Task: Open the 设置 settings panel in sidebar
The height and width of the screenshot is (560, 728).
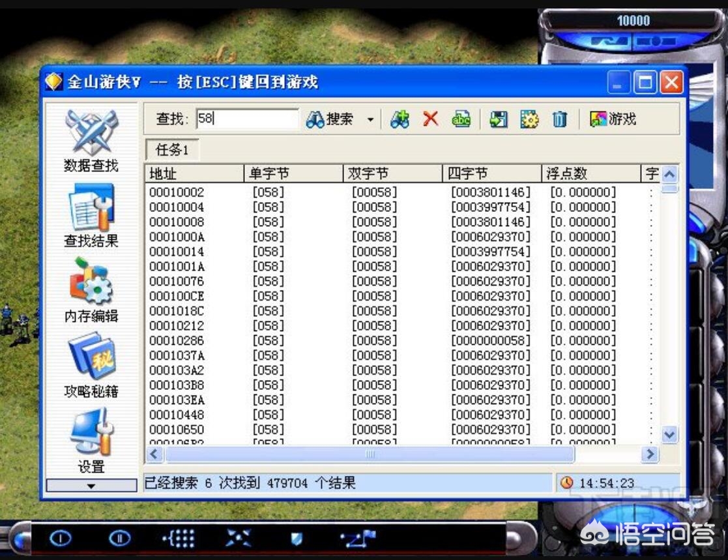Action: (91, 440)
